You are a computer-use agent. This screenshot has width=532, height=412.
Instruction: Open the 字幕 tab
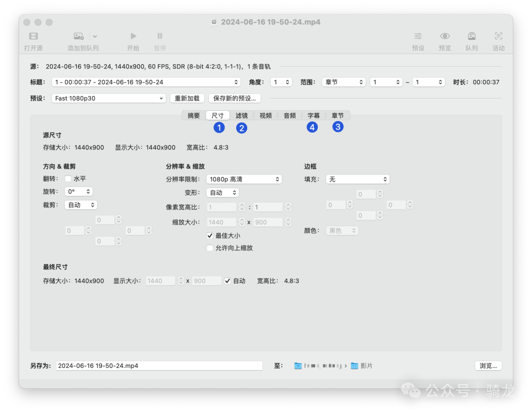pyautogui.click(x=313, y=116)
